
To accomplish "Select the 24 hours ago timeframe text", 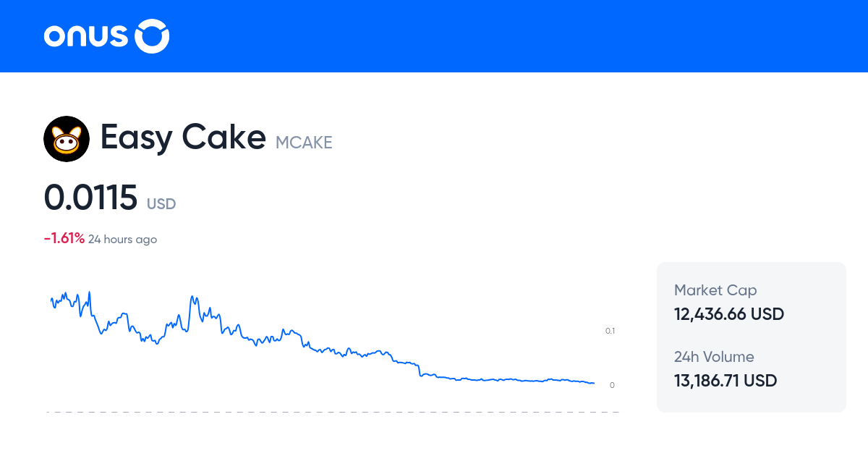I will [x=122, y=239].
